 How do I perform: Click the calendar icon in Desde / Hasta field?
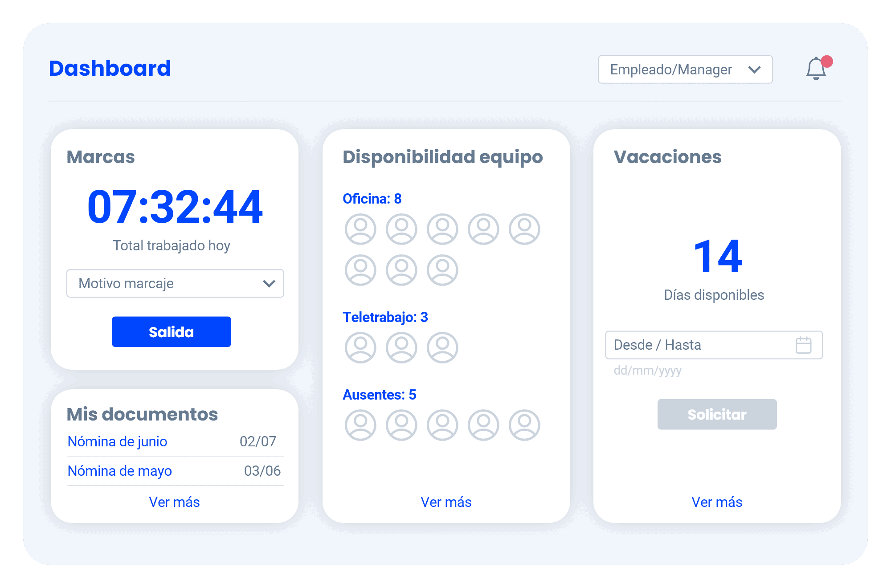coord(804,345)
